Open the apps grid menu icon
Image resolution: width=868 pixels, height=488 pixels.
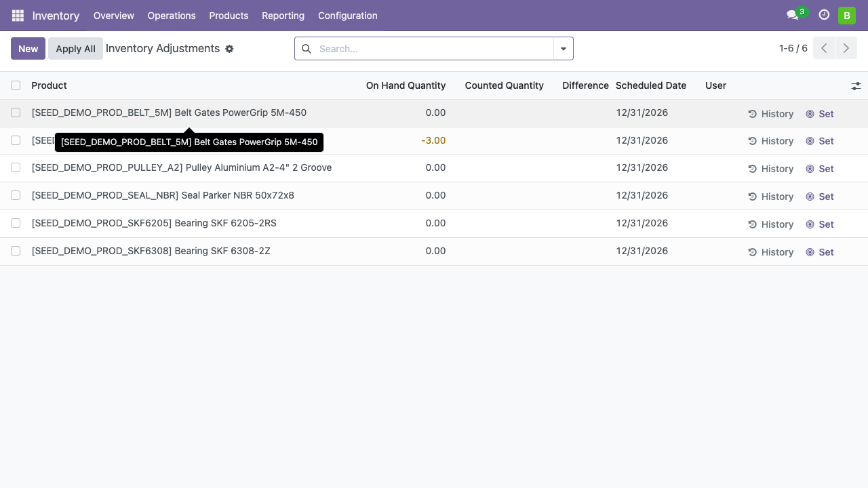click(x=18, y=16)
